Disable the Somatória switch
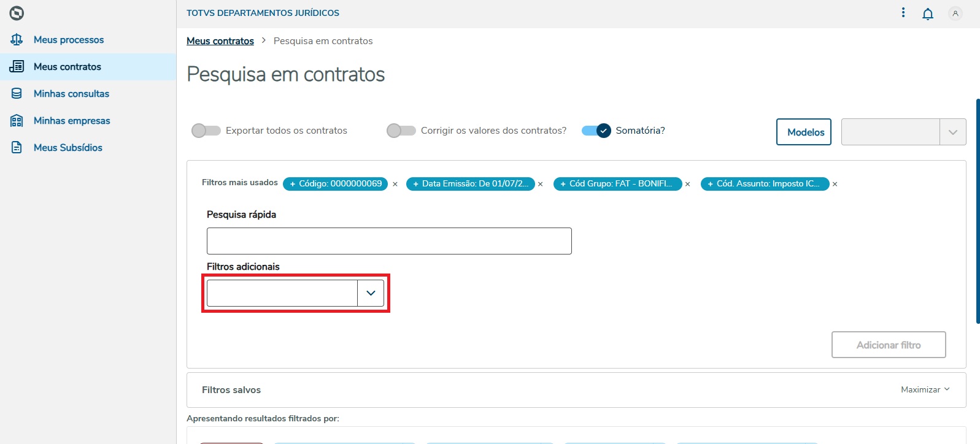This screenshot has width=980, height=444. (596, 131)
